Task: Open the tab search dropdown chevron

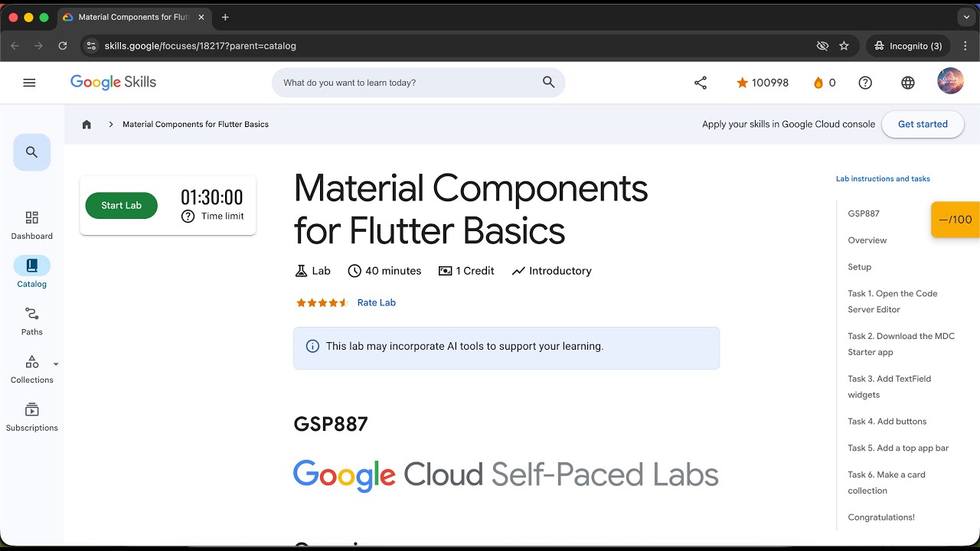Action: (x=967, y=17)
